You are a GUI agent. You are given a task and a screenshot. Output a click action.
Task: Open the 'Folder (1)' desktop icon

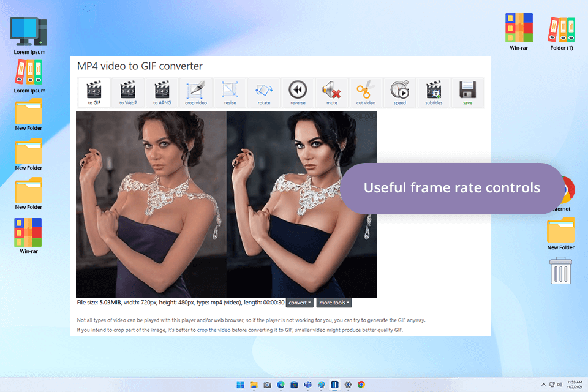tap(562, 32)
